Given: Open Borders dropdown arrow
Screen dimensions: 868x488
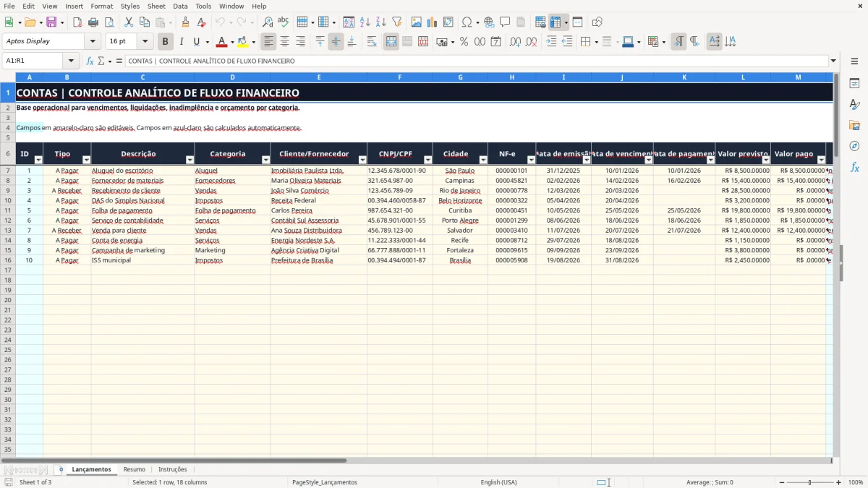Looking at the screenshot, I should pyautogui.click(x=596, y=42).
